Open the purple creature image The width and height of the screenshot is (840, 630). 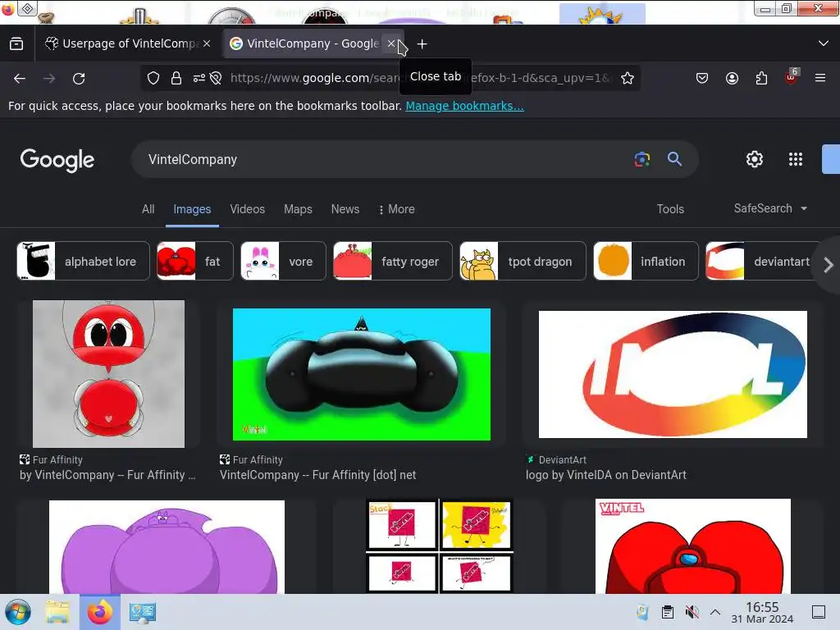167,546
